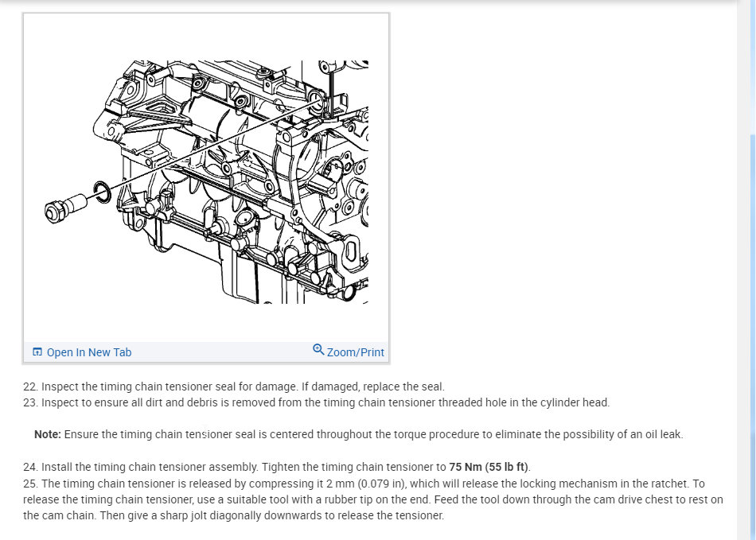Screen dimensions: 756x540
Task: Click the Note: label about seal centering
Action: [47, 434]
